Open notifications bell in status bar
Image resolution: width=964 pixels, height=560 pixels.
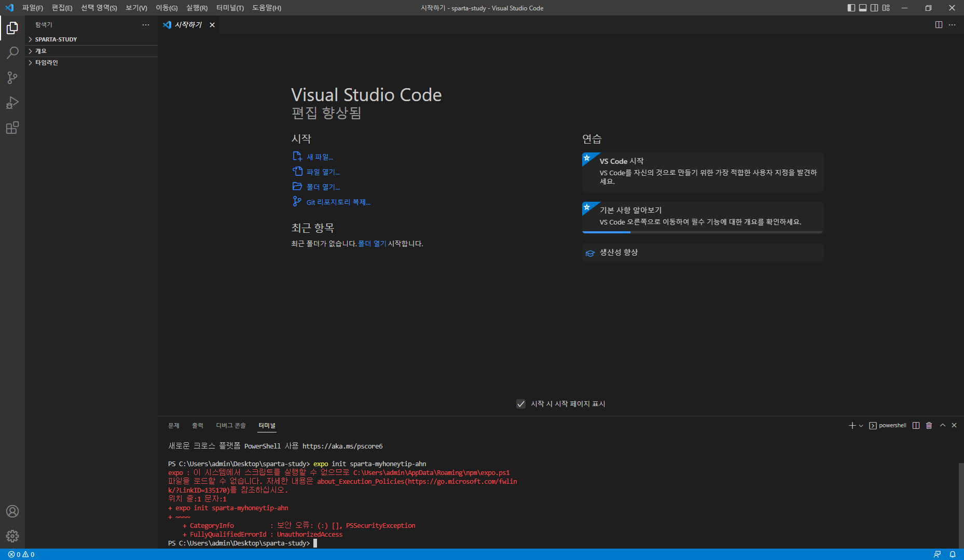[953, 554]
